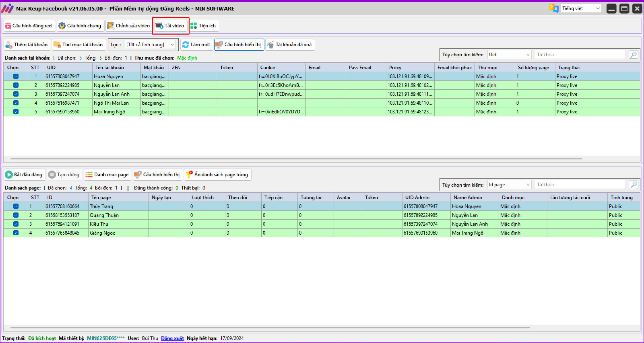This screenshot has width=644, height=343.
Task: Expand the Uid search option dropdown
Action: pyautogui.click(x=509, y=55)
